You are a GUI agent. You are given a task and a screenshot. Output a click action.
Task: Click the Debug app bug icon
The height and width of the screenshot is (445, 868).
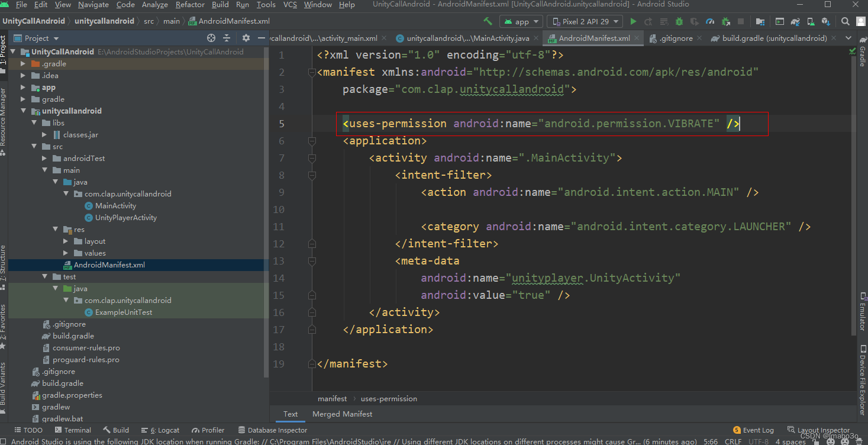tap(679, 21)
